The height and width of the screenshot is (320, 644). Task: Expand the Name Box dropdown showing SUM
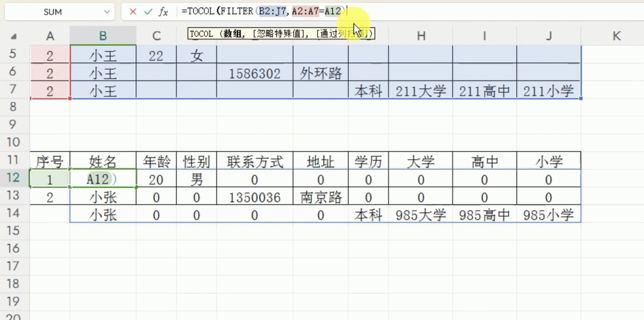[106, 12]
